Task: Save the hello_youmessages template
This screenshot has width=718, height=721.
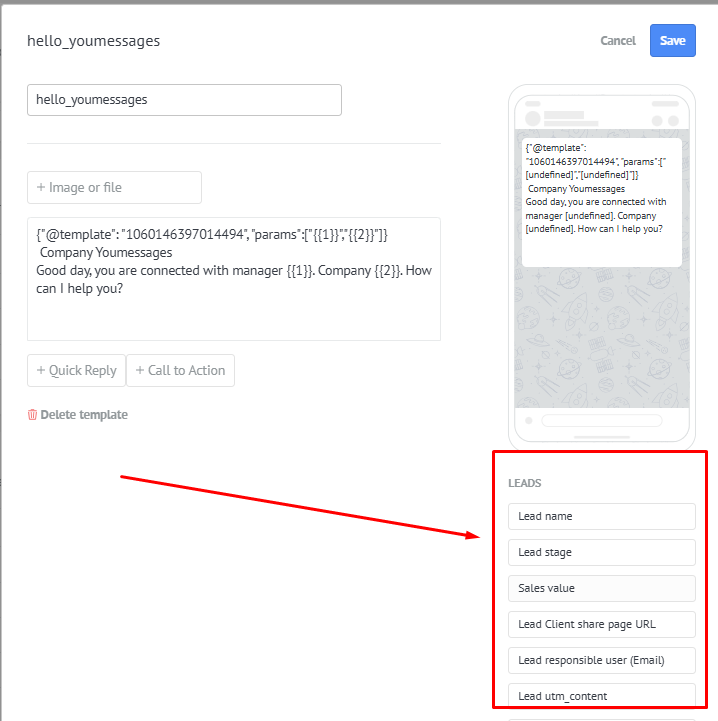Action: (672, 40)
